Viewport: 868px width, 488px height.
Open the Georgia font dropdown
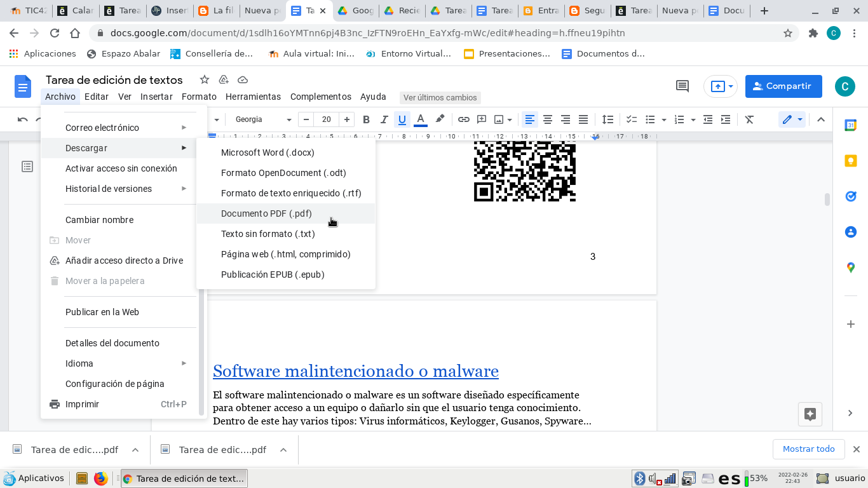click(262, 119)
